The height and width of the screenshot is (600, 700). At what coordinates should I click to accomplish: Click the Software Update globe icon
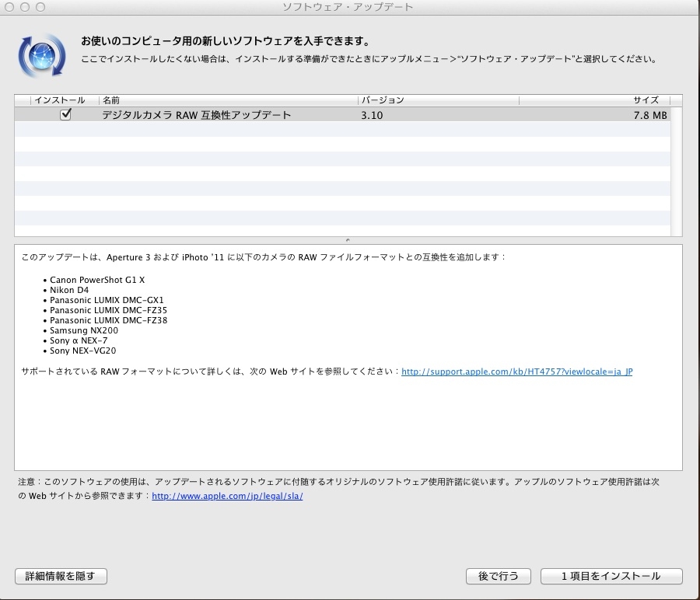(x=42, y=56)
